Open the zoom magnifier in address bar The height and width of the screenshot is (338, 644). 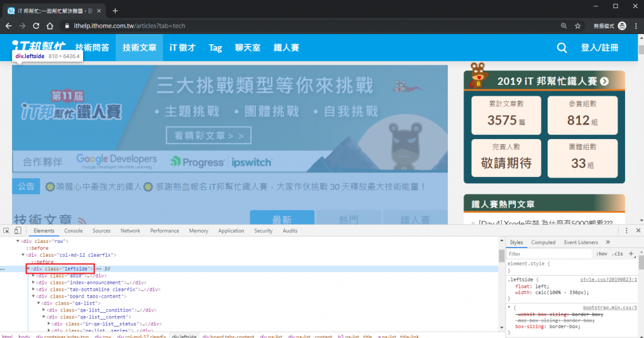[x=564, y=26]
